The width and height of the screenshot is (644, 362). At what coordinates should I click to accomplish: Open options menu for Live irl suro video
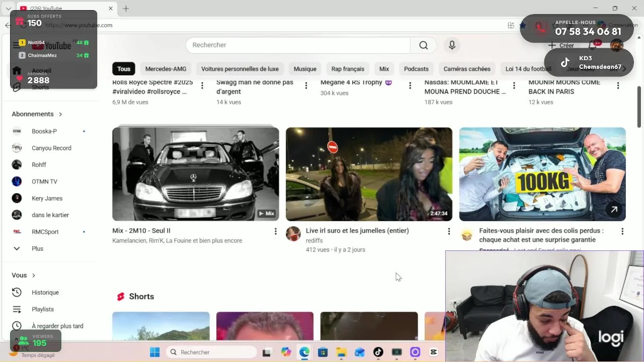pos(449,231)
